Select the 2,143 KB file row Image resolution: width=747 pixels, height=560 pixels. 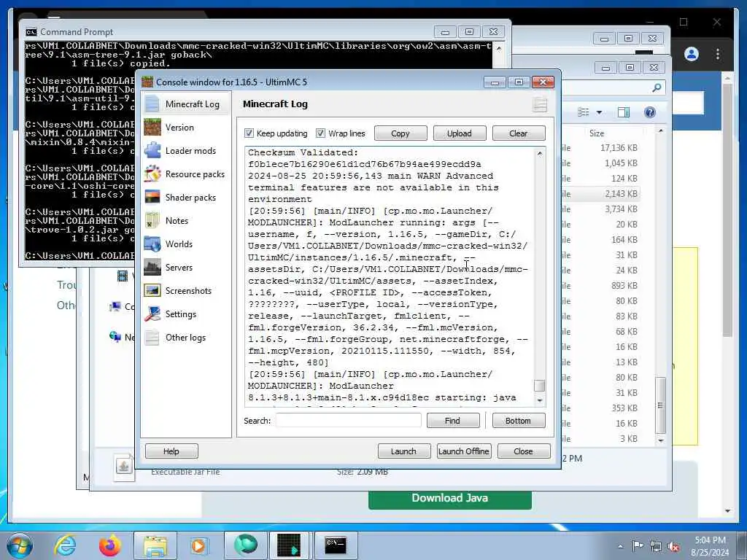[x=600, y=194]
